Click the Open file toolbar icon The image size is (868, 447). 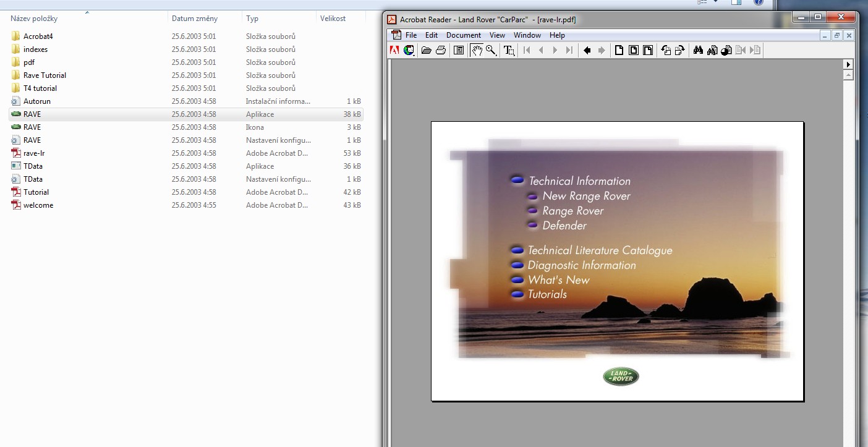(x=426, y=51)
